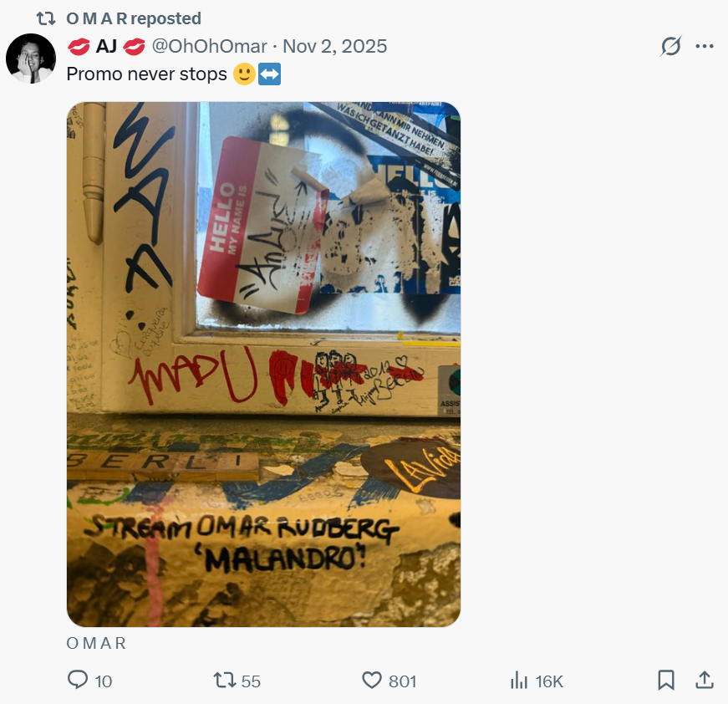Click the 55 reposts count
The height and width of the screenshot is (704, 728).
tap(251, 681)
